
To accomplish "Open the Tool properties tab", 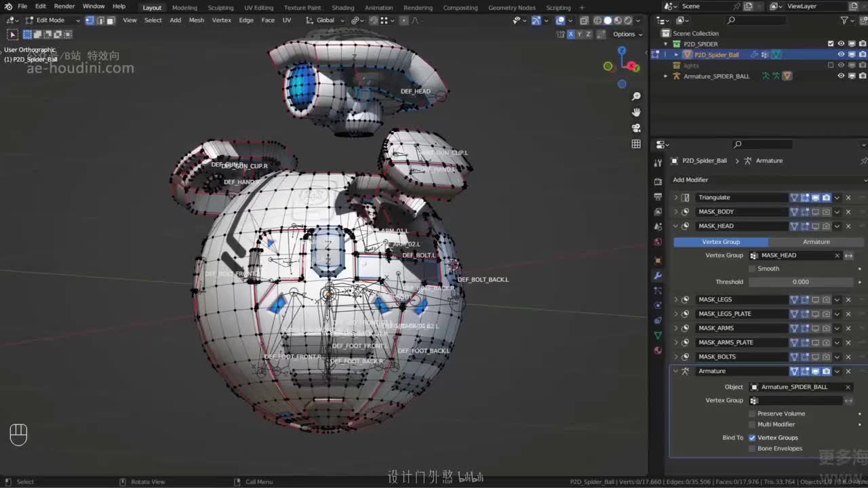I will (x=658, y=163).
